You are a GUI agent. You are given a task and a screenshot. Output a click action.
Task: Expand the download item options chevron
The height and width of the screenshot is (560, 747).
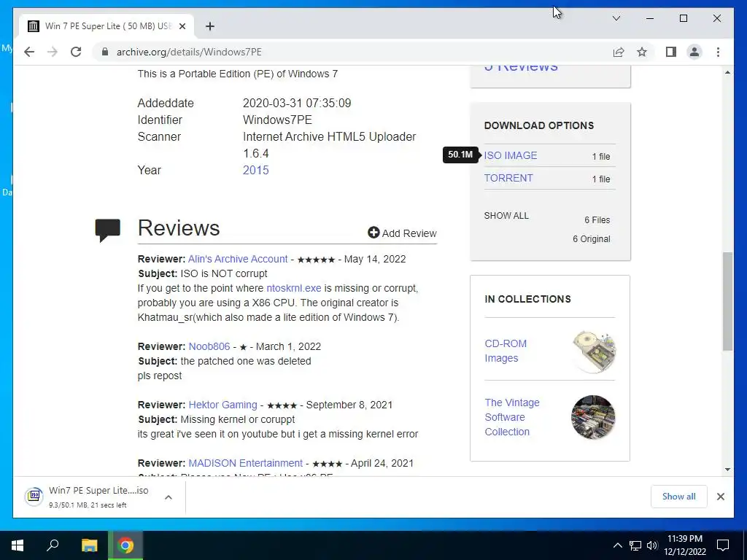click(x=169, y=497)
